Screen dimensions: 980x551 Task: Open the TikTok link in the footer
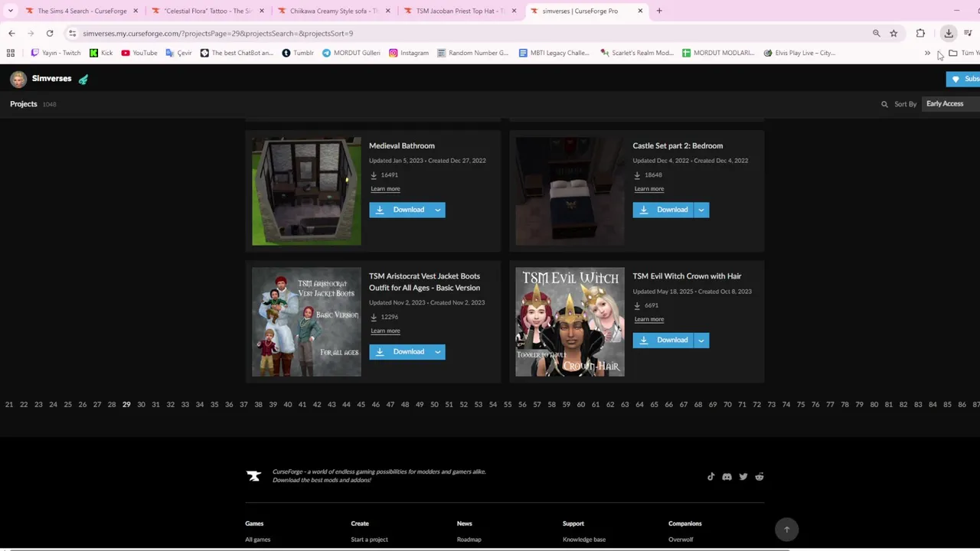(710, 477)
